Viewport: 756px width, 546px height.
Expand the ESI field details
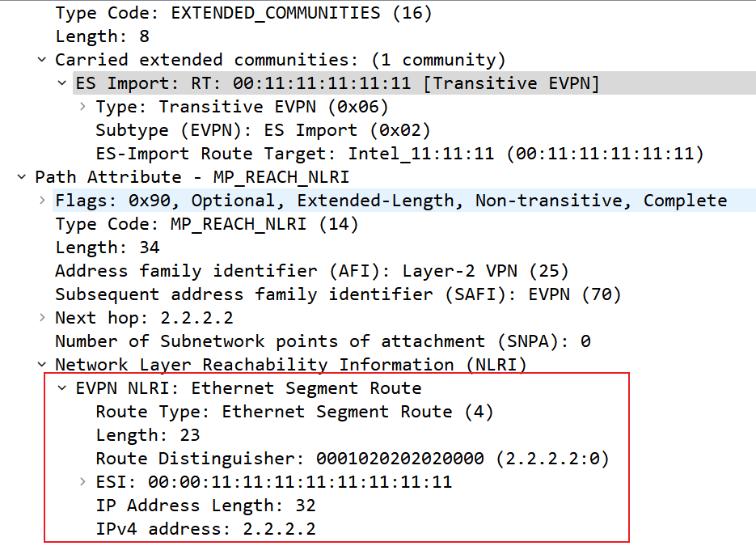[x=82, y=482]
